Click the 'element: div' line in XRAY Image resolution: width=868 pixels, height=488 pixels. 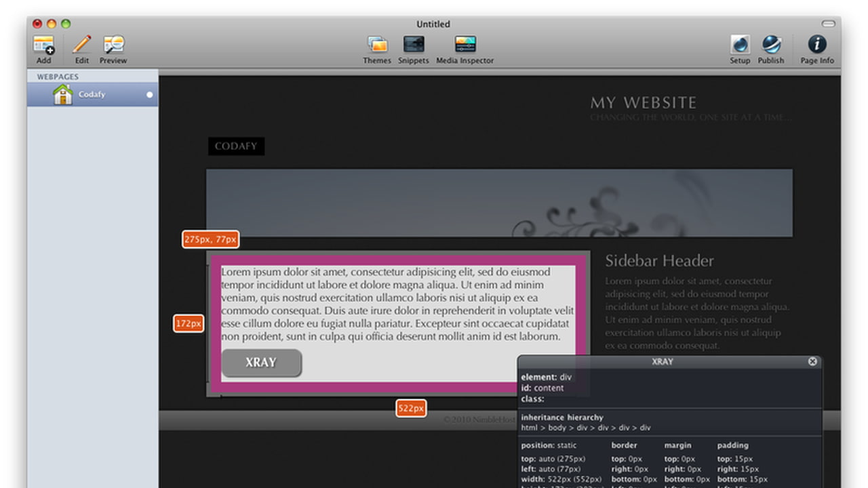tap(547, 377)
